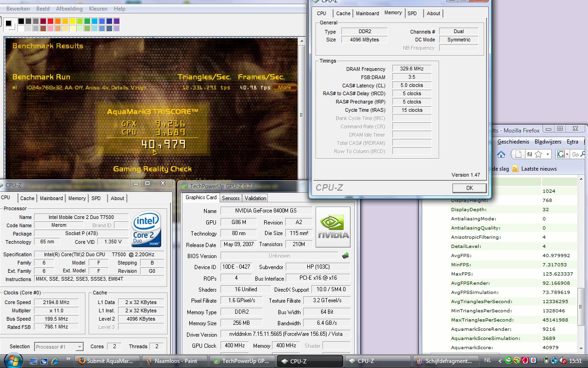Switch to Naamloos - Paint taskbar button
This screenshot has width=588, height=368.
click(175, 361)
